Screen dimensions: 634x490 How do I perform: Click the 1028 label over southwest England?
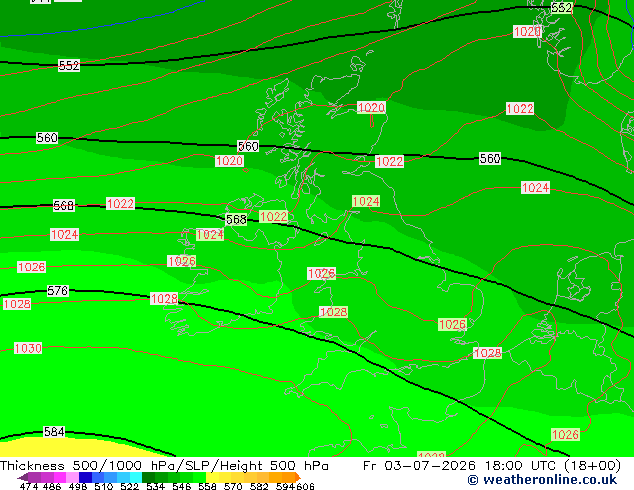tap(333, 312)
